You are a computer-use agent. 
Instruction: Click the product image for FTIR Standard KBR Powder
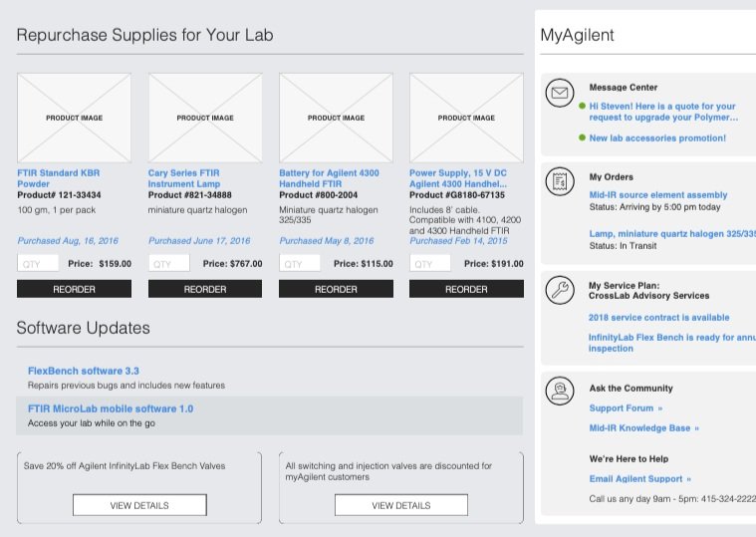pyautogui.click(x=75, y=118)
